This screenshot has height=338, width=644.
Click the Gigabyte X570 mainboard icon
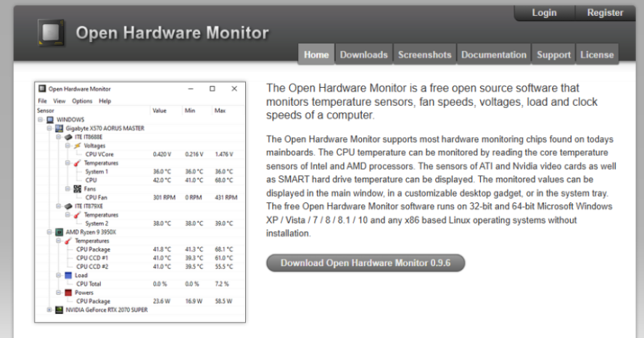pyautogui.click(x=59, y=128)
